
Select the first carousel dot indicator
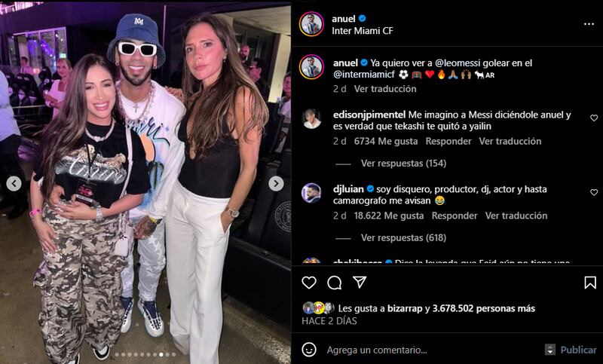[117, 354]
